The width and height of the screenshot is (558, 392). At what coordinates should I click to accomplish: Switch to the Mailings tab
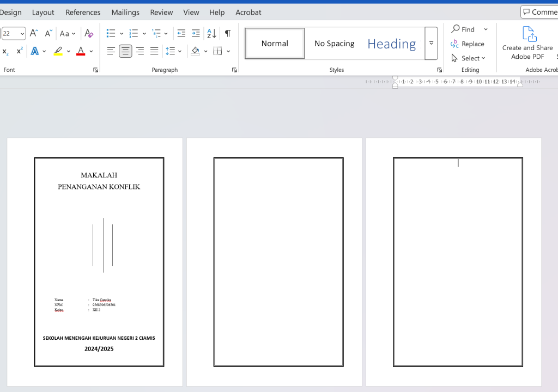pos(125,12)
